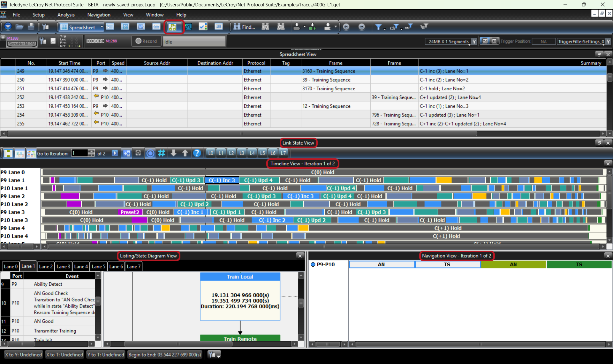Click the Save project disk icon
The width and height of the screenshot is (613, 364).
click(31, 27)
